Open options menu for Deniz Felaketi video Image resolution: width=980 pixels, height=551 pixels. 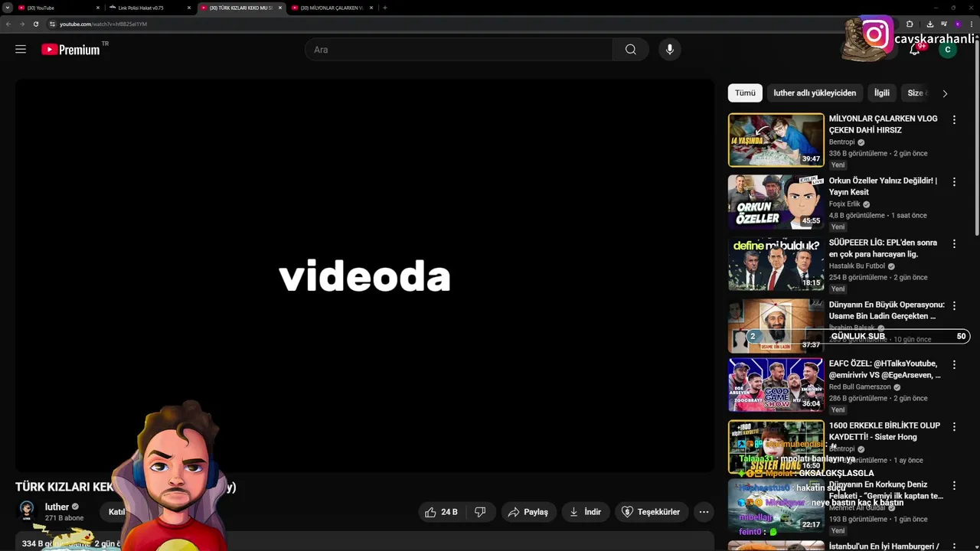[954, 486]
